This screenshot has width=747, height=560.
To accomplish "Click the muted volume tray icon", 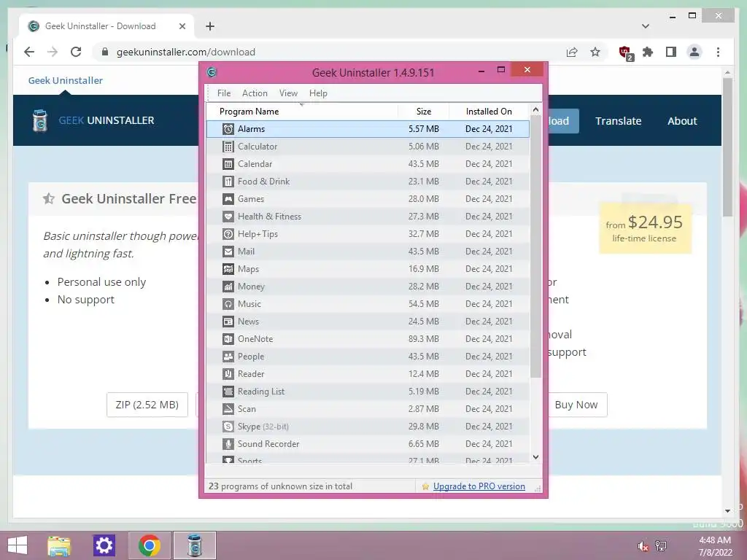I will [x=643, y=546].
